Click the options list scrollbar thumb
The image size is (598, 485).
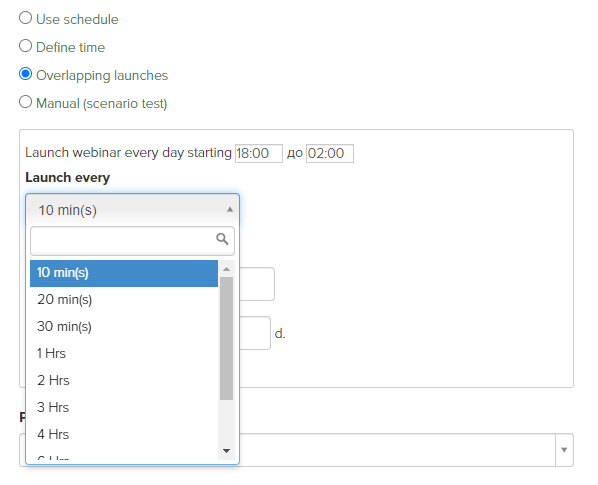click(x=227, y=339)
